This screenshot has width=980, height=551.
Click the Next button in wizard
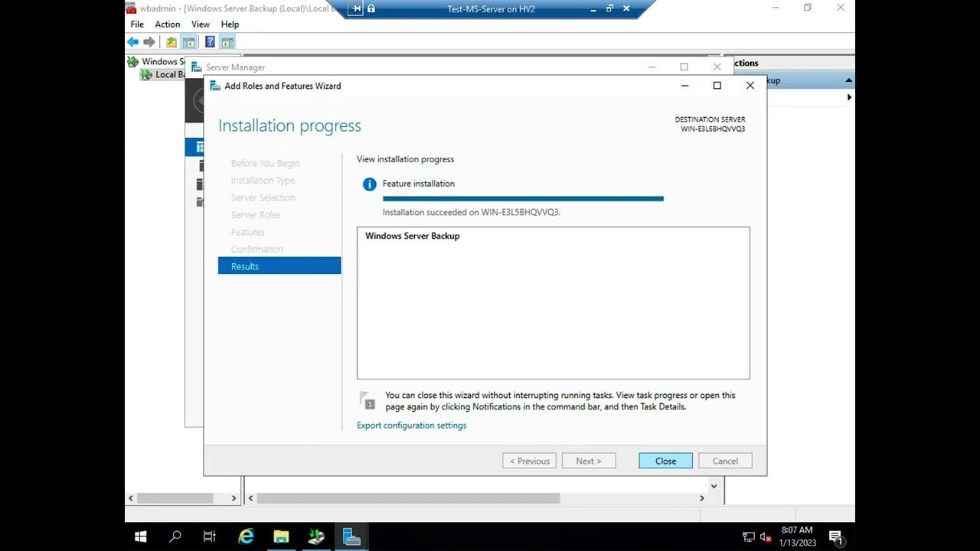pyautogui.click(x=589, y=461)
